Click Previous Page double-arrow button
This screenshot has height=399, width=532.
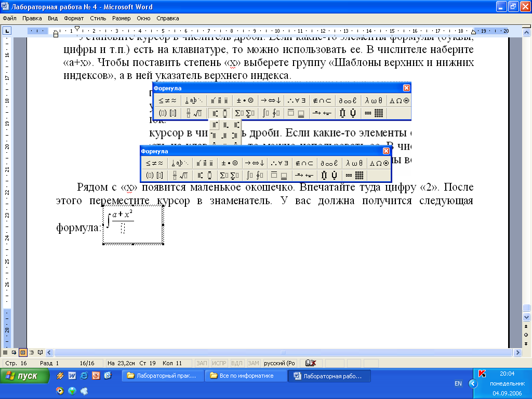pyautogui.click(x=526, y=326)
